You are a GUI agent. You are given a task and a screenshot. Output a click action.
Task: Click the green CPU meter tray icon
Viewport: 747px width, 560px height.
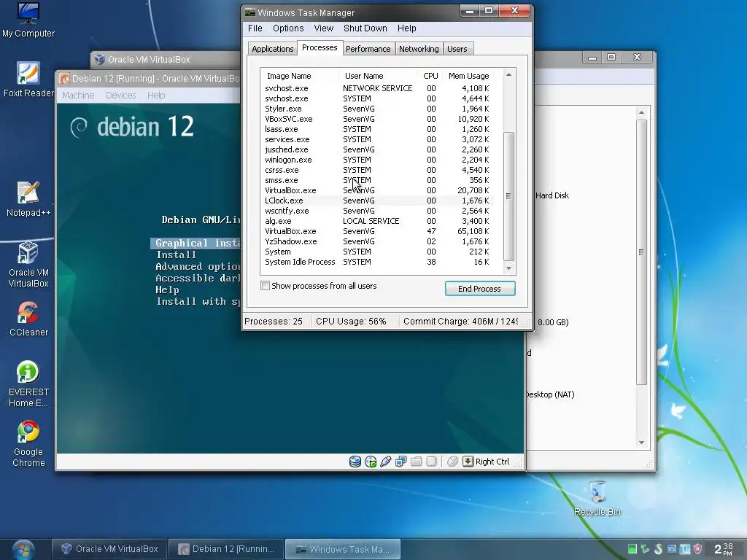coord(632,549)
